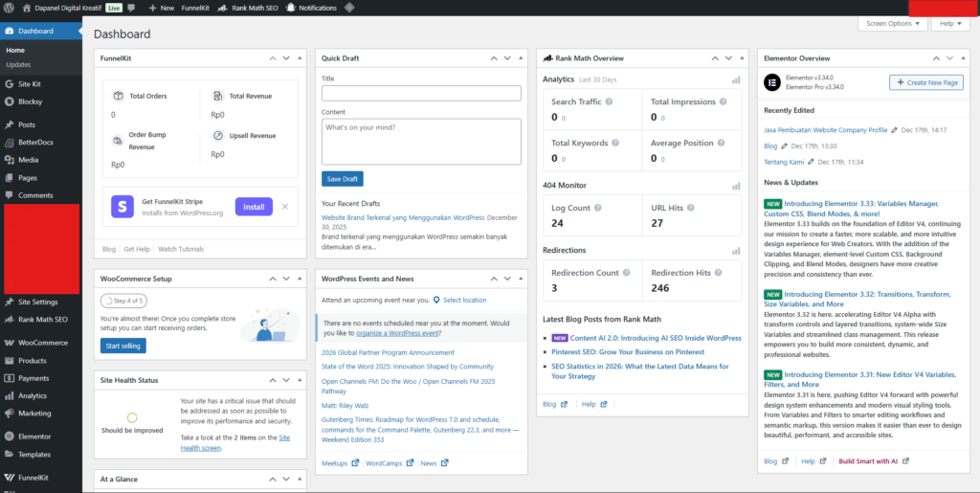Click the Save Draft button
This screenshot has width=980, height=493.
coord(342,179)
